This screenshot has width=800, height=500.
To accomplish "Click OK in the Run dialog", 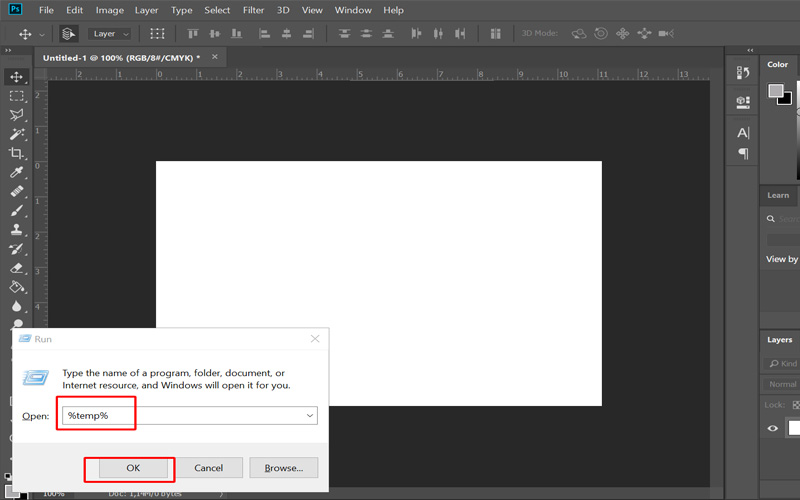I will (132, 468).
